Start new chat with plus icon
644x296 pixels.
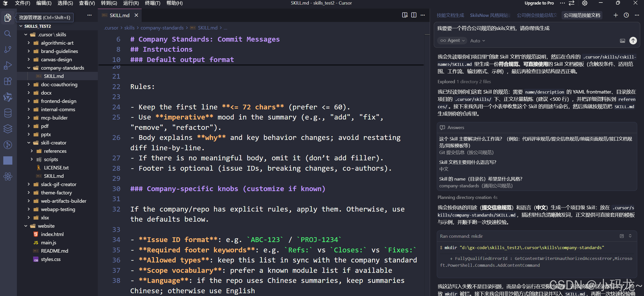pos(616,15)
